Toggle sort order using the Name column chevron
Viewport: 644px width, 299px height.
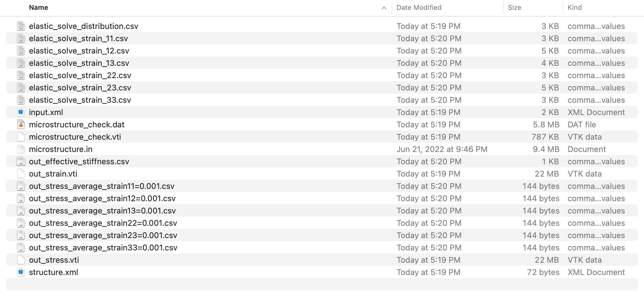click(384, 8)
